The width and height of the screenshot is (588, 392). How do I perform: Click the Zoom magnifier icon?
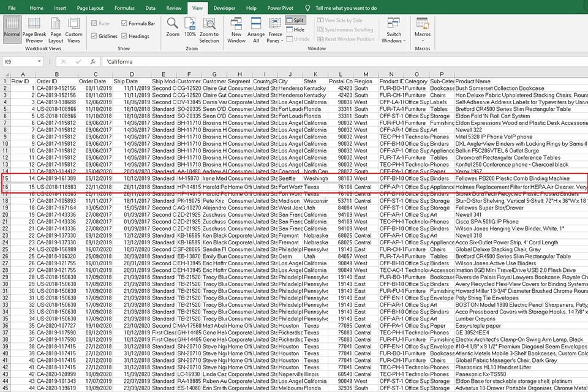(173, 28)
